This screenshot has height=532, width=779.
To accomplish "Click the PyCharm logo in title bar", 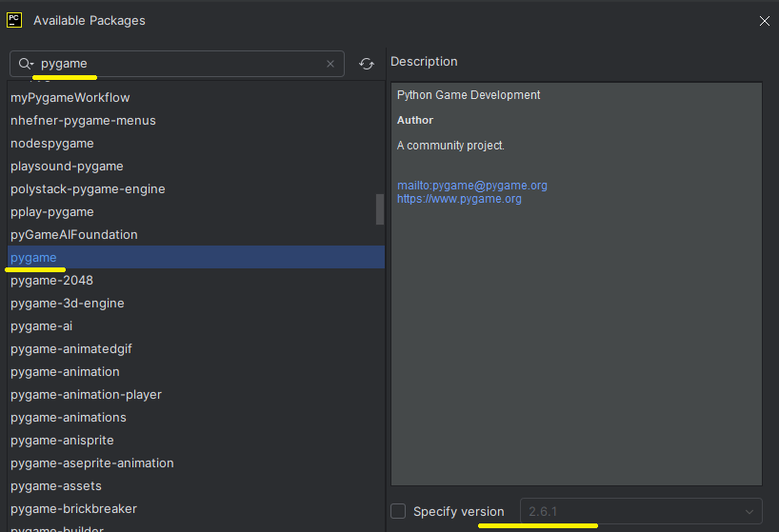I will [x=14, y=20].
